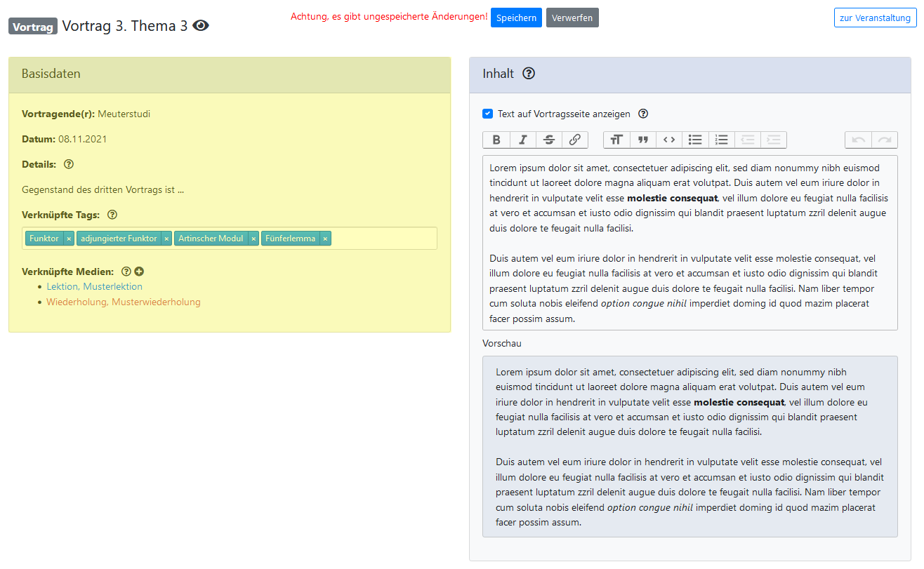Toggle bold formatting in the editor toolbar
The width and height of the screenshot is (924, 569).
pyautogui.click(x=496, y=140)
